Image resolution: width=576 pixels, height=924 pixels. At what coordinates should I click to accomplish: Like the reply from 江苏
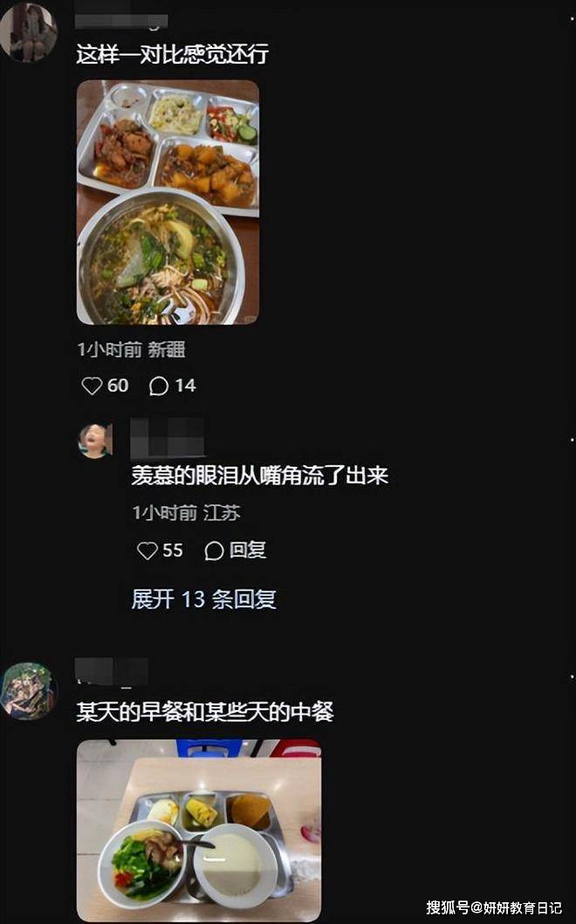[x=147, y=551]
